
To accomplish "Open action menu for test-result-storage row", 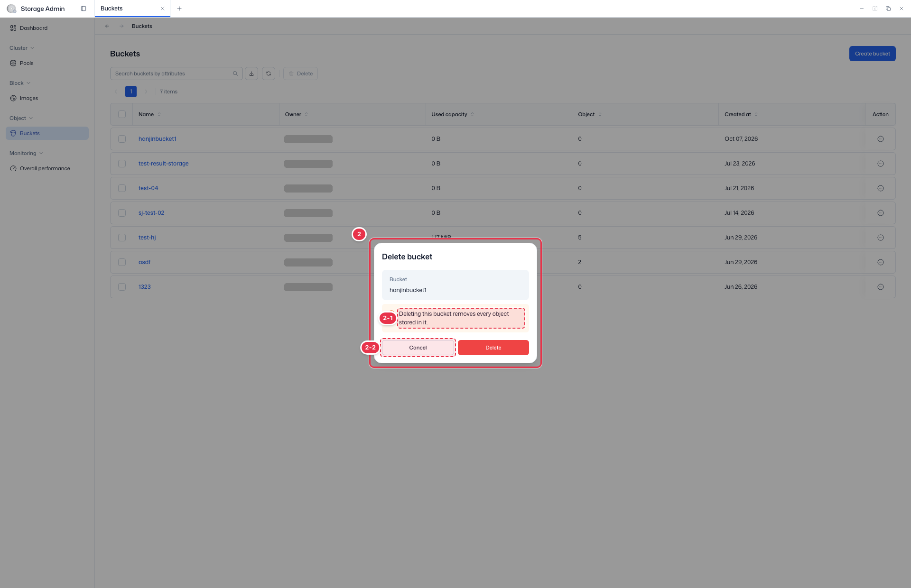I will [881, 164].
